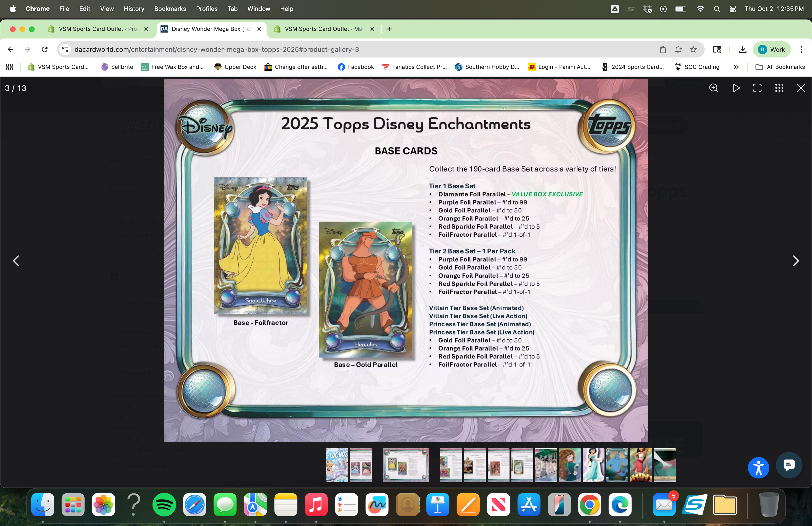
Task: Open Chrome's three-dot menu
Action: pos(802,49)
